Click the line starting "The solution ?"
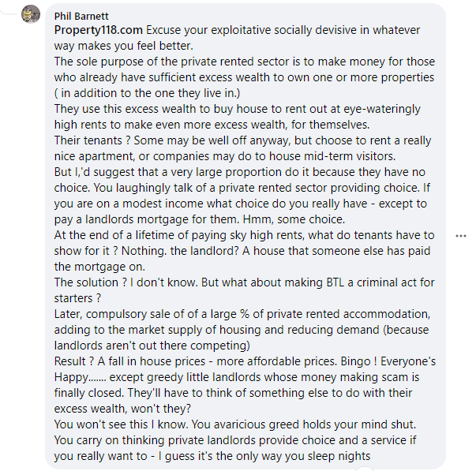The image size is (476, 471). (244, 282)
